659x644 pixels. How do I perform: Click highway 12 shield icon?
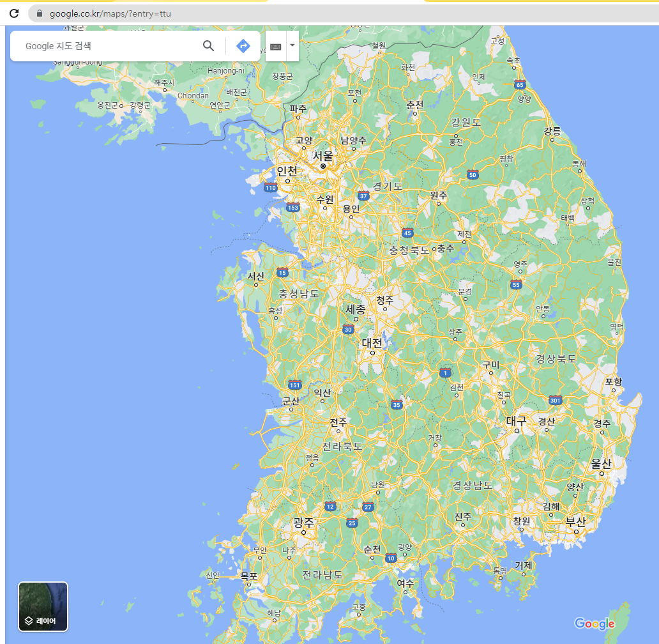(x=330, y=507)
